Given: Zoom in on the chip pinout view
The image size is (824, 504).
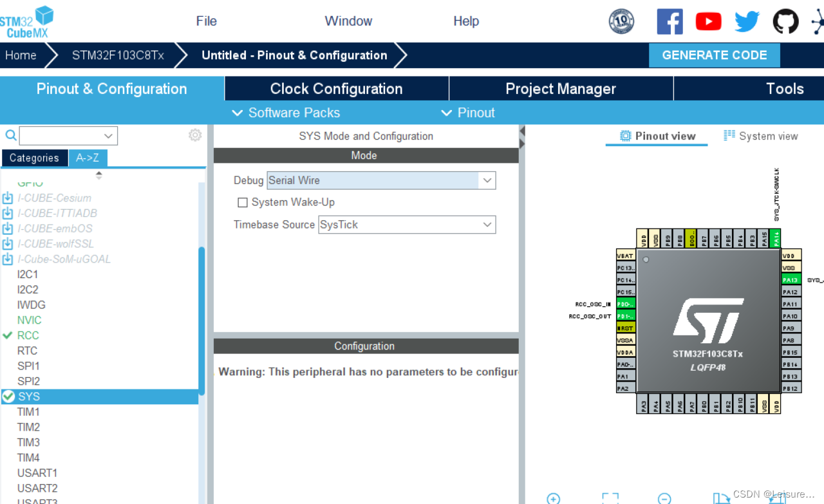Looking at the screenshot, I should pos(553,499).
